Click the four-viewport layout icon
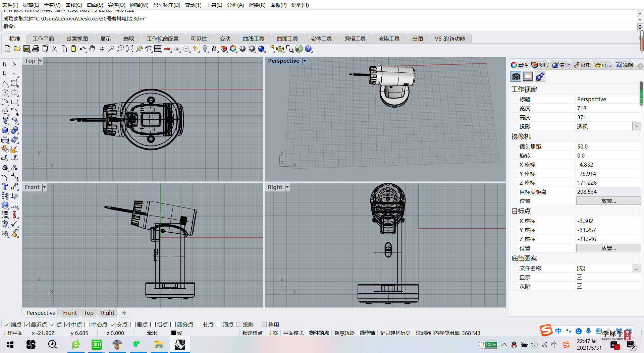644x353 pixels. click(158, 49)
